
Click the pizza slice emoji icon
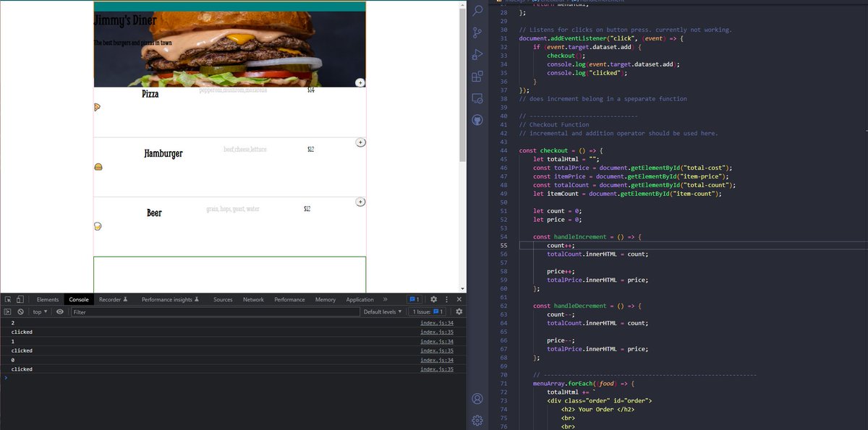[x=98, y=107]
